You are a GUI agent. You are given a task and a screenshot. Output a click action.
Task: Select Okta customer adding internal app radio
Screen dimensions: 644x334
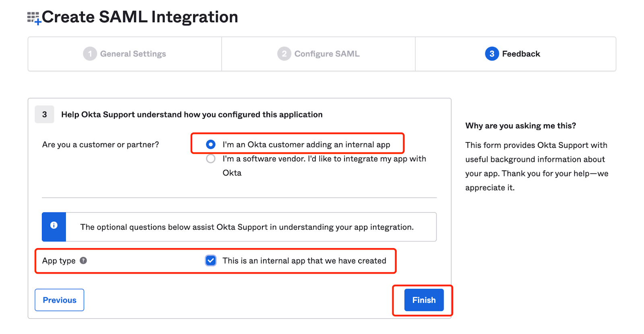pyautogui.click(x=211, y=144)
